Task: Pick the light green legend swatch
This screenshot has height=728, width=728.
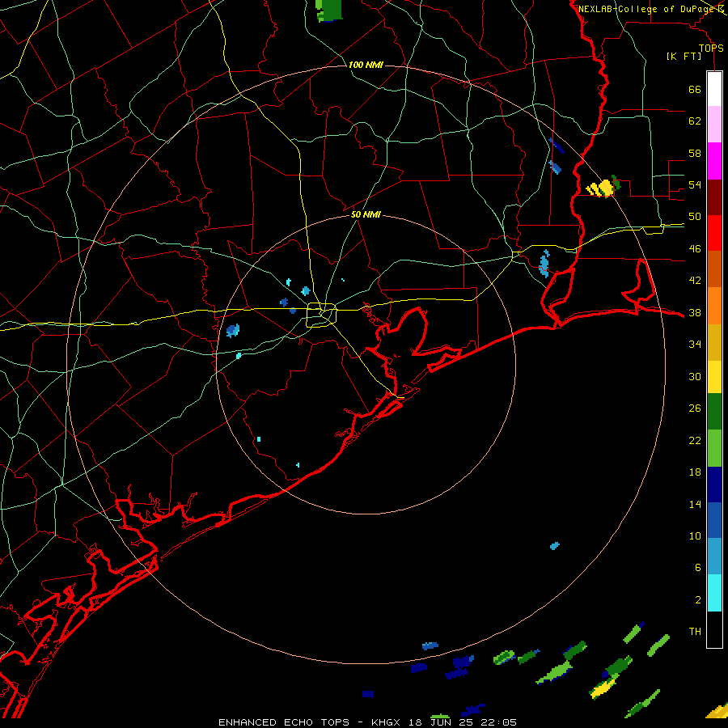Action: click(714, 448)
